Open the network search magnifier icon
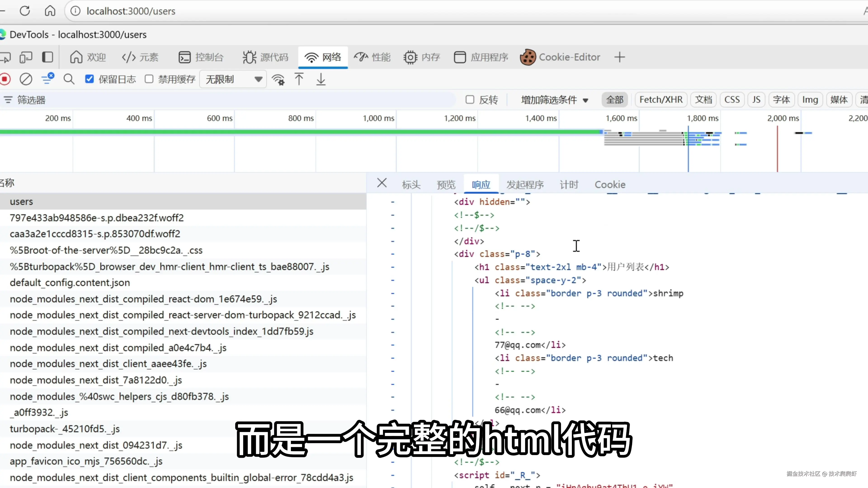The image size is (868, 488). coord(69,80)
